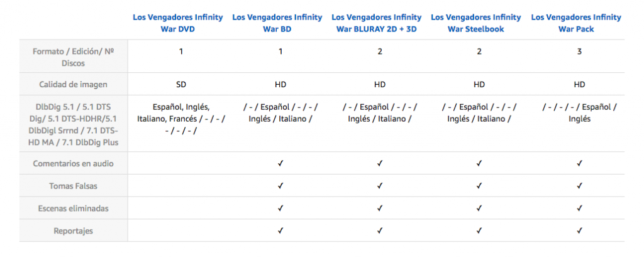Click the Comentarios en audio checkmark for Steelbook
Screen dimensions: 644x258
click(479, 163)
